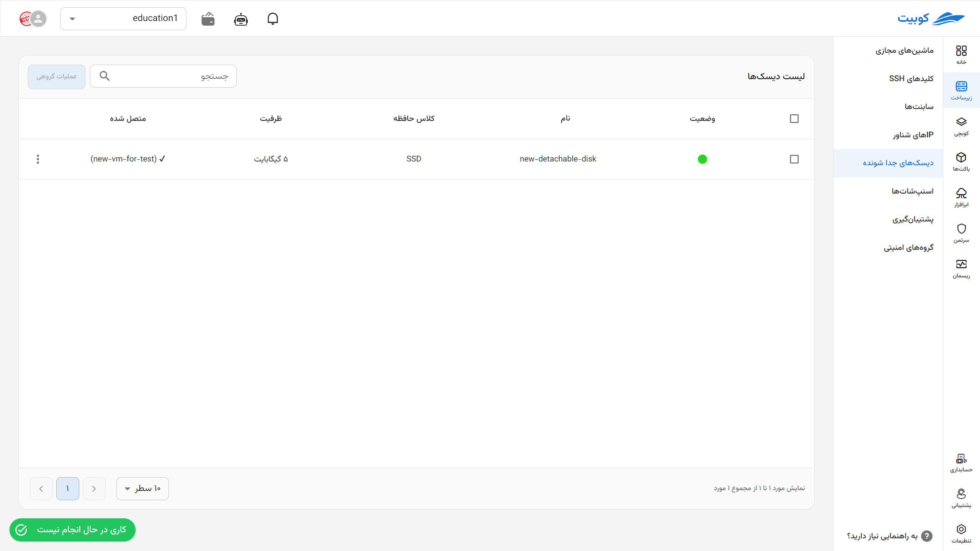Open the robot assistant icon
Screen dimensions: 980x551
[241, 19]
